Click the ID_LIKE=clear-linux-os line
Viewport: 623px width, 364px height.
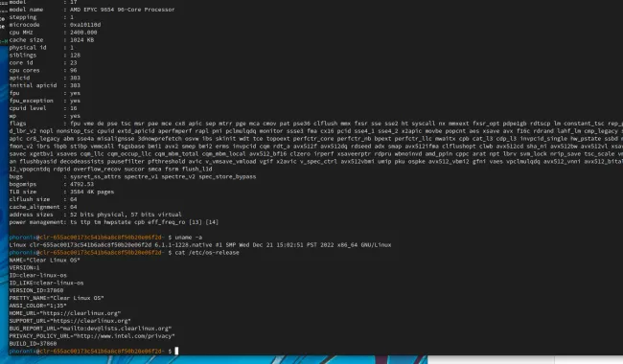(x=47, y=283)
